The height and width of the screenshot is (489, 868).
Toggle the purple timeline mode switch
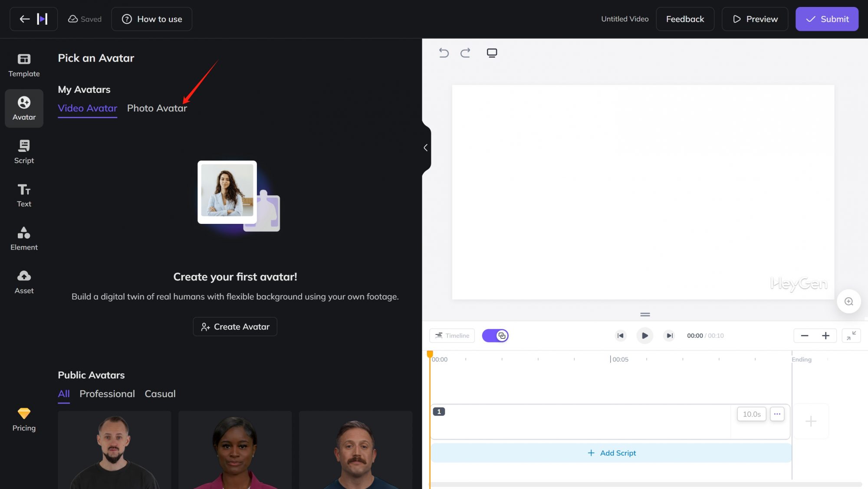pyautogui.click(x=495, y=335)
